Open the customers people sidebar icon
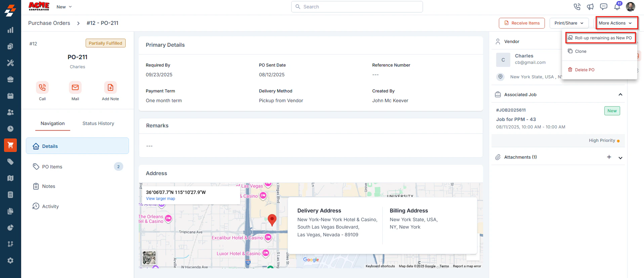The height and width of the screenshot is (278, 644). [x=10, y=112]
